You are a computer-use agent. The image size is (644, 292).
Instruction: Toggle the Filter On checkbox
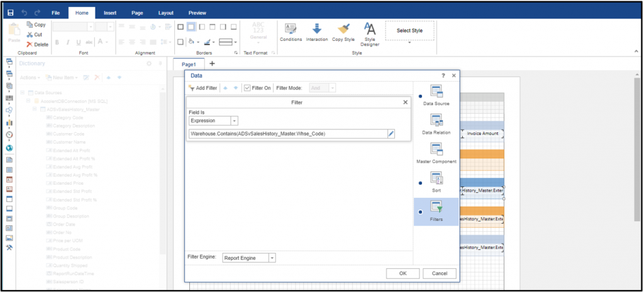pos(247,88)
